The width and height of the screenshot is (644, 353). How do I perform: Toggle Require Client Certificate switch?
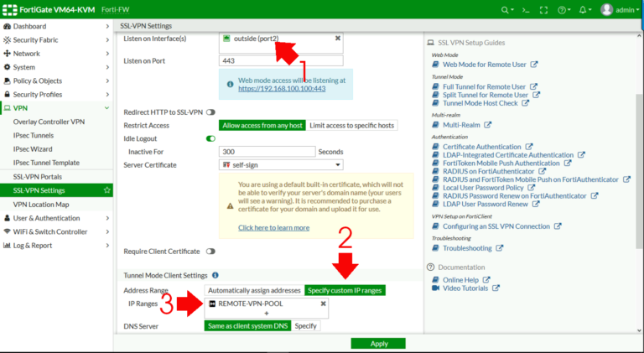pos(210,252)
